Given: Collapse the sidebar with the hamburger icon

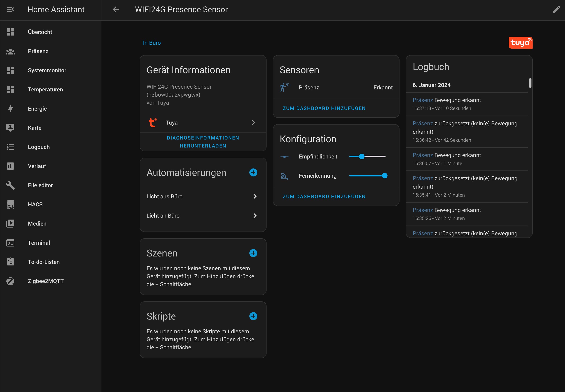Looking at the screenshot, I should point(10,9).
